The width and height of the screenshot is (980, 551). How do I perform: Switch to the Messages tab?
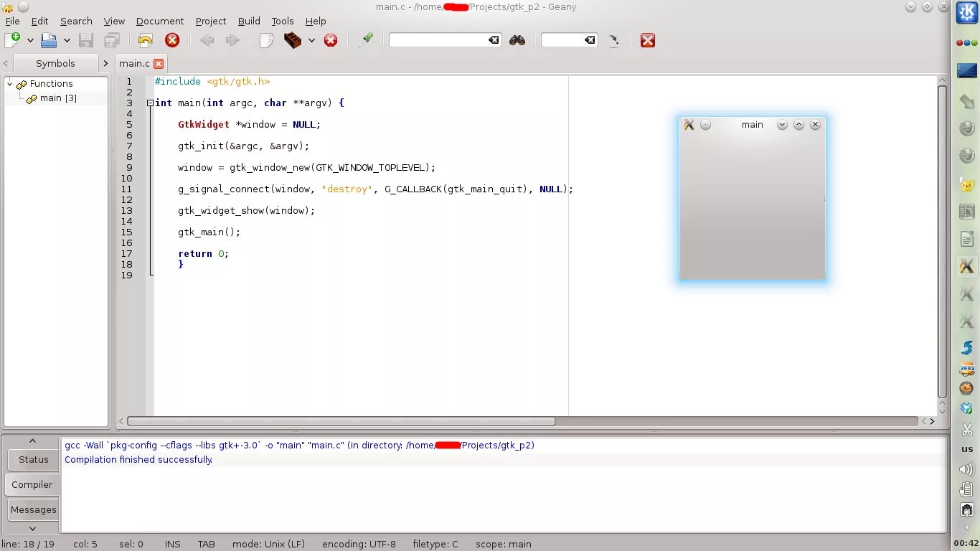[33, 509]
